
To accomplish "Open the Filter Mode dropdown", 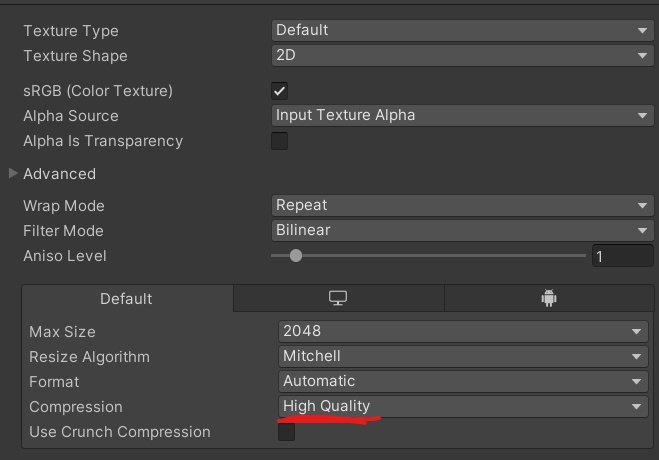I will [x=463, y=230].
